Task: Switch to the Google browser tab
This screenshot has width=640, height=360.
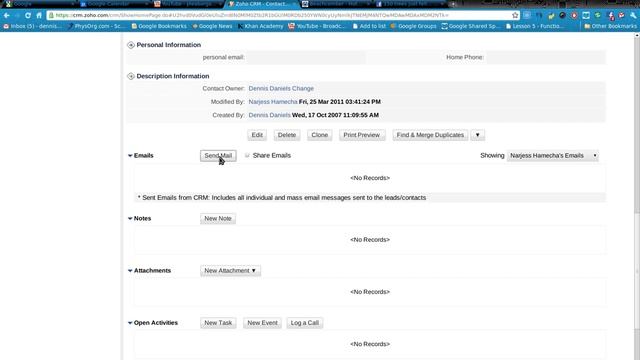Action: point(39,4)
